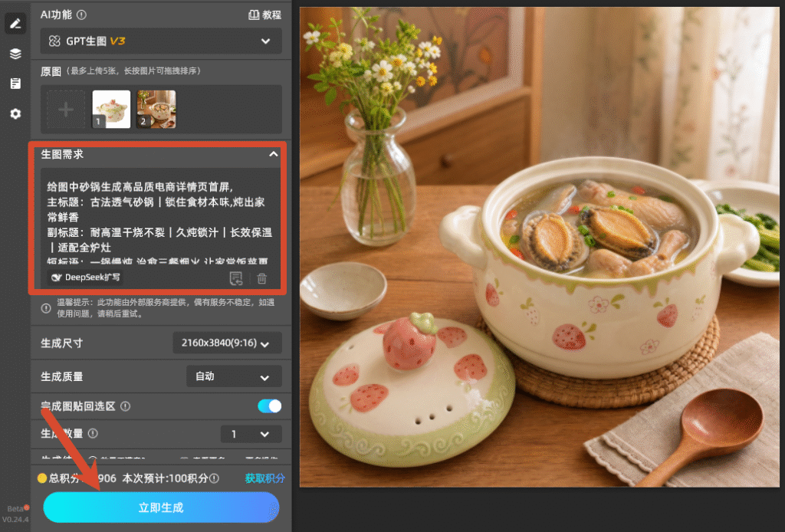Click the 获取积分 link
The image size is (785, 532).
coord(264,478)
